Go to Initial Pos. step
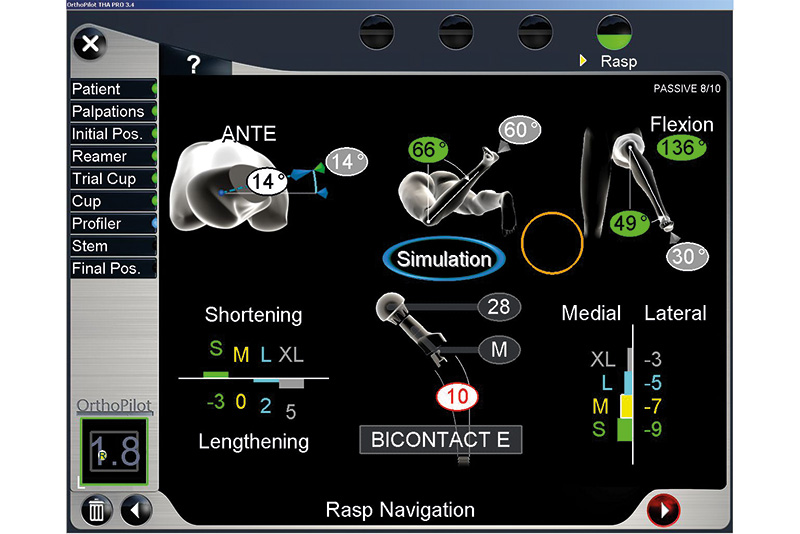 pyautogui.click(x=113, y=134)
